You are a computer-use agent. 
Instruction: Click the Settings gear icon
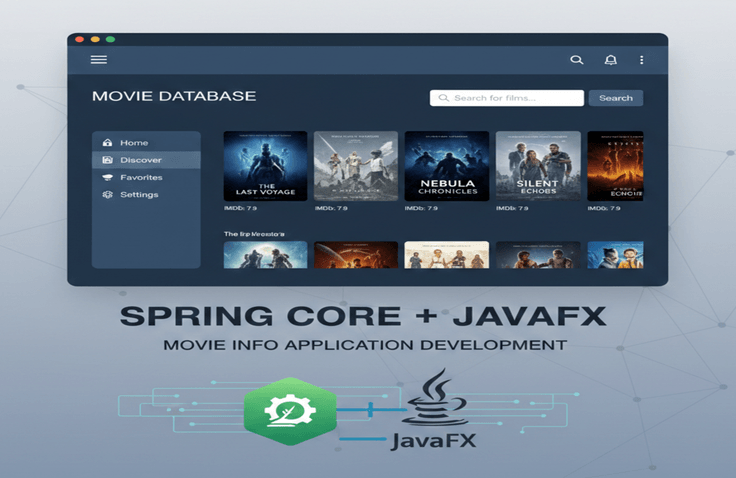coord(107,194)
